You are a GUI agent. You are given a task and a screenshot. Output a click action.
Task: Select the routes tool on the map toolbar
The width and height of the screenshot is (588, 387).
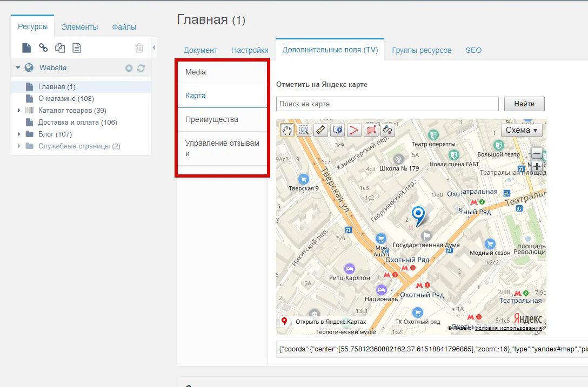tap(389, 130)
